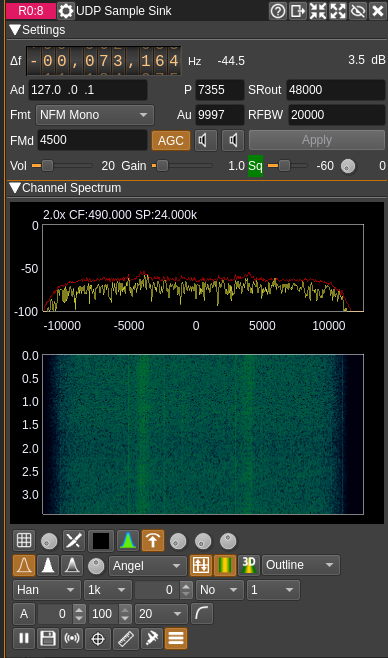Image resolution: width=388 pixels, height=658 pixels.
Task: Edit the address field 127.0.0.1
Action: (88, 90)
